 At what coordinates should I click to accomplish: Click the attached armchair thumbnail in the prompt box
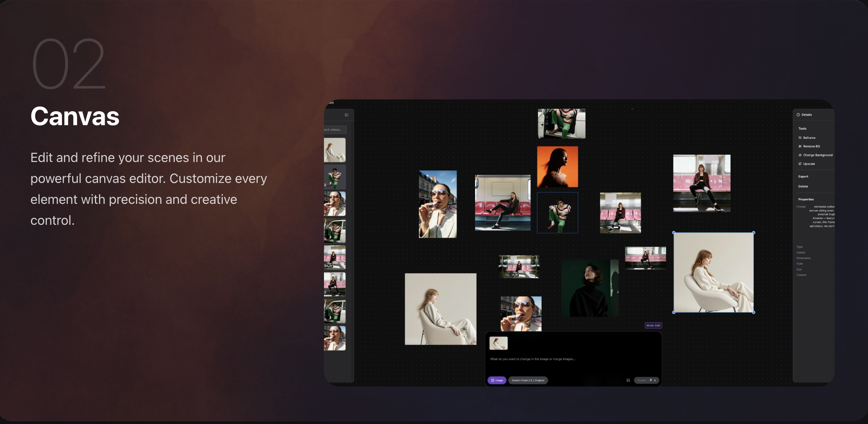tap(498, 343)
